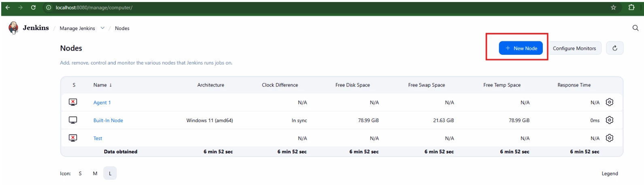Open the gear settings for Agent 1
Screen dimensions: 644x185
609,102
